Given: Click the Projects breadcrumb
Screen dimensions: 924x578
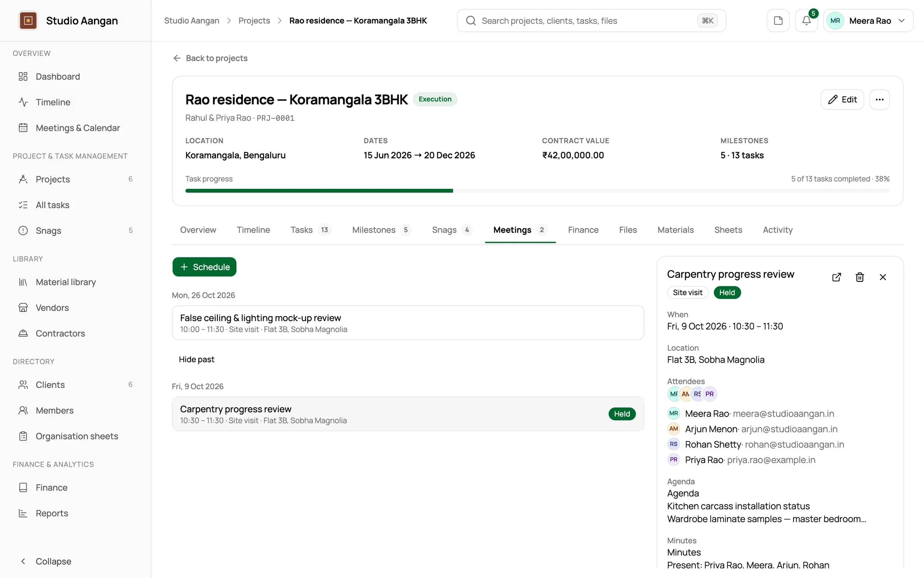Looking at the screenshot, I should pos(254,20).
